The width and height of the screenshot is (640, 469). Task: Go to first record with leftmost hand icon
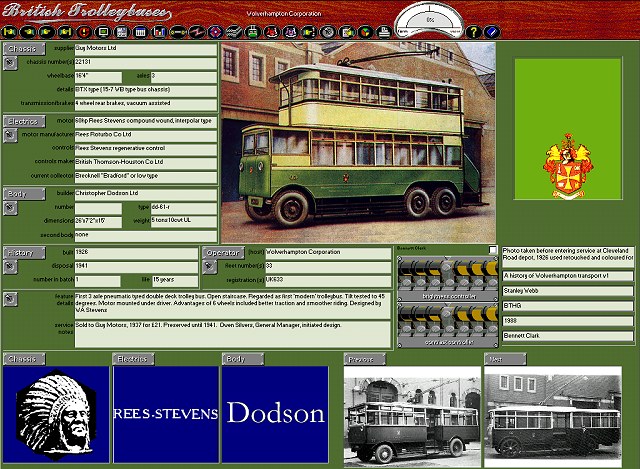tap(10, 32)
